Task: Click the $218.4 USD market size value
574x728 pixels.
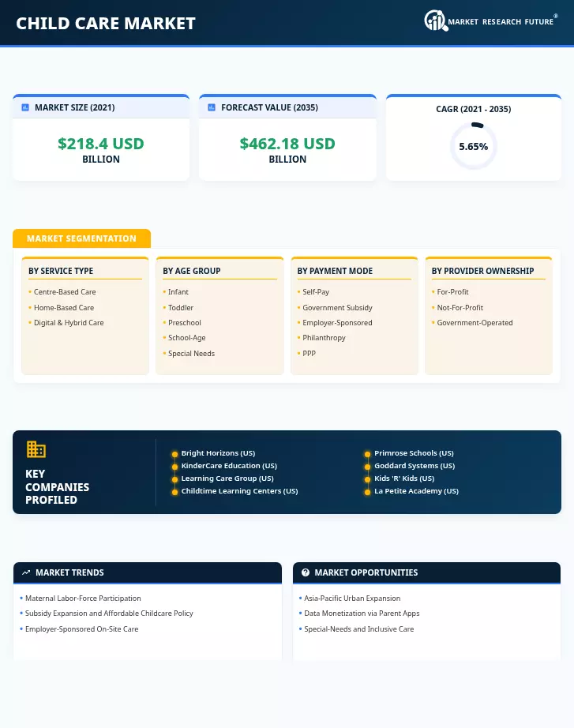Action: click(x=101, y=144)
